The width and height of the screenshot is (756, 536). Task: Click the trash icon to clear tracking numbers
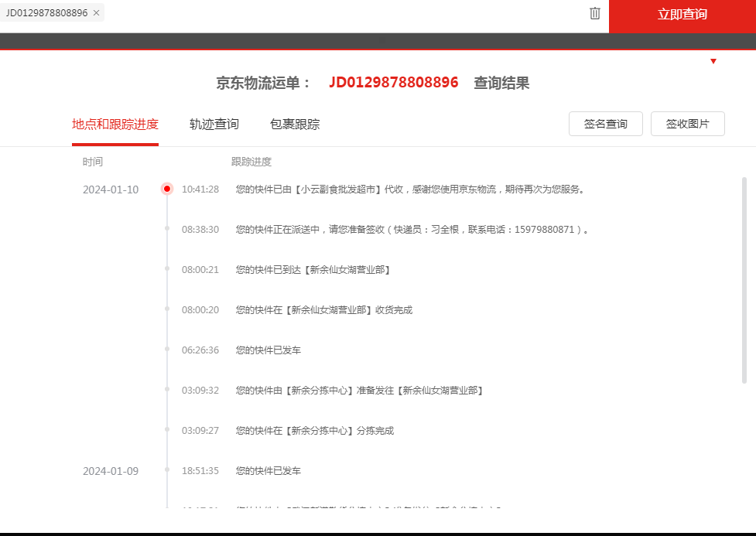[x=595, y=13]
